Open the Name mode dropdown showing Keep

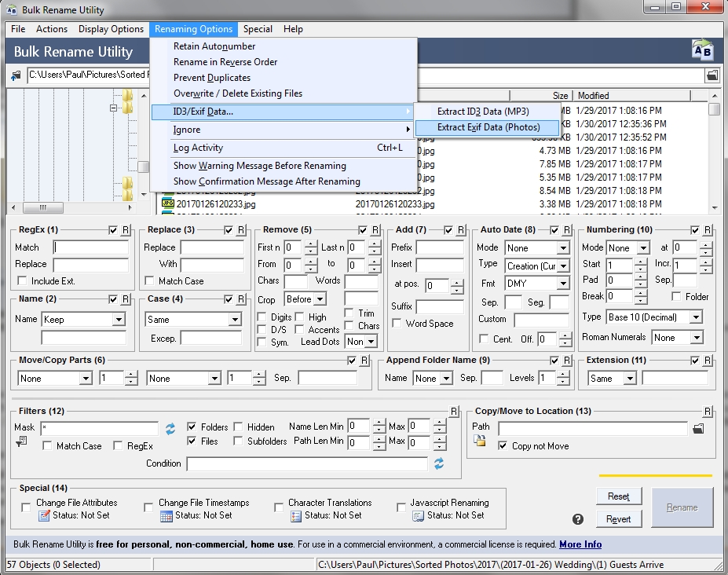point(119,320)
